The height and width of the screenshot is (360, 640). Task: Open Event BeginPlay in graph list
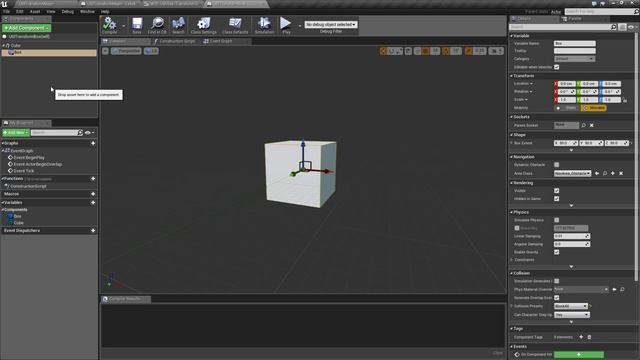tap(29, 158)
